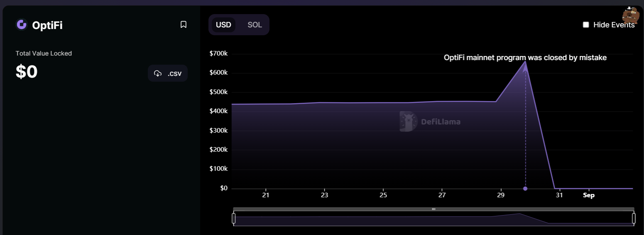Image resolution: width=644 pixels, height=235 pixels.
Task: Click the cloud download icon on the .csv button
Action: (x=158, y=73)
